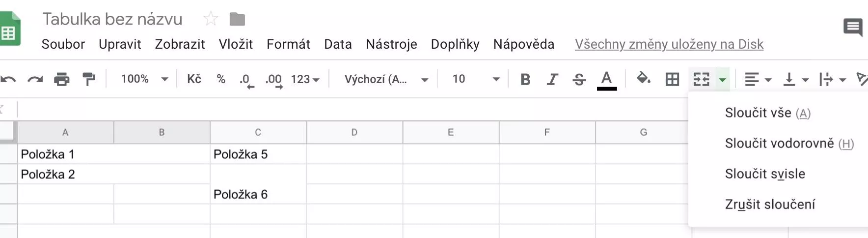868x238 pixels.
Task: Click the merge cells icon
Action: [x=701, y=79]
